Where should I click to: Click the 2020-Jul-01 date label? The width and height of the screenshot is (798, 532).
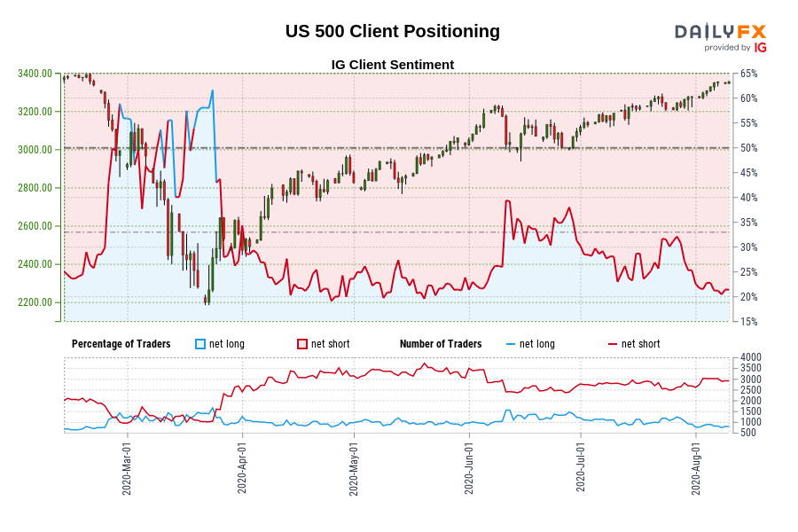(x=581, y=467)
